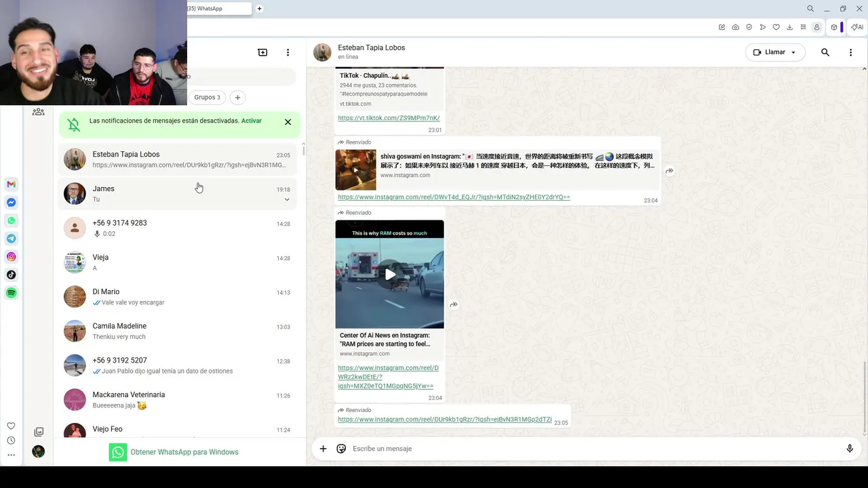Open the James chat
Viewport: 868px width, 488px height.
(x=178, y=193)
